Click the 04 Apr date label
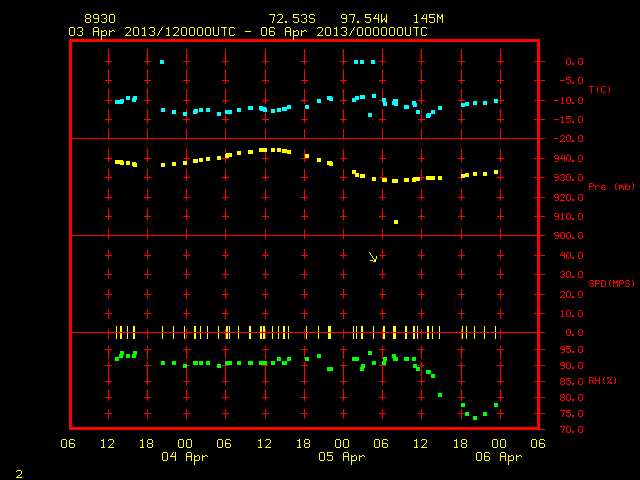Viewport: 640px width, 480px height. (184, 457)
